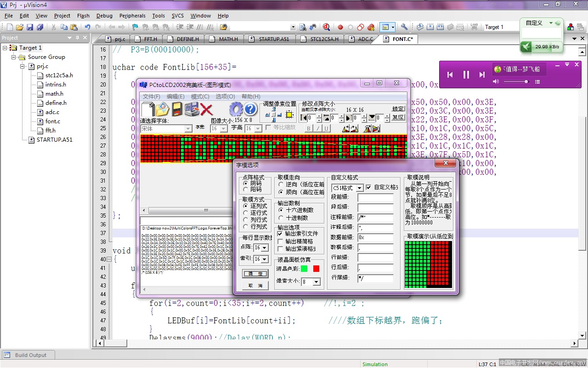Open the 索引 16 dropdown
The height and width of the screenshot is (368, 588).
[x=265, y=259]
